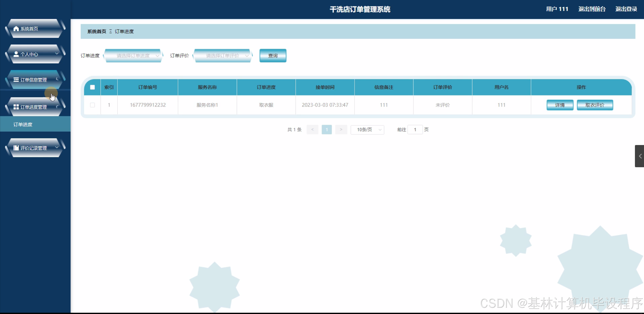Screen dimensions: 644x314
Task: Toggle the select-all header checkbox
Action: click(x=93, y=87)
